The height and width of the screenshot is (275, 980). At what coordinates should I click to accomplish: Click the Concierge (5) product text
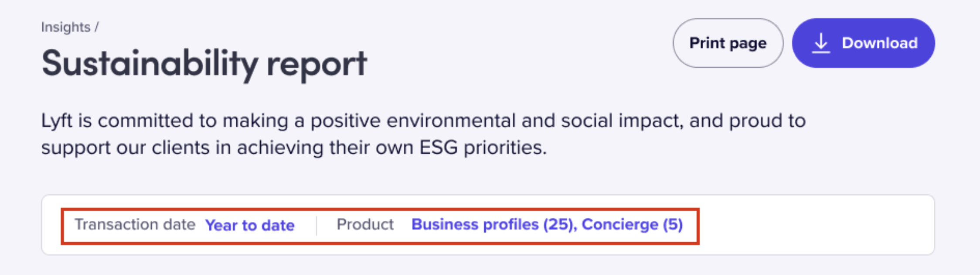tap(632, 224)
